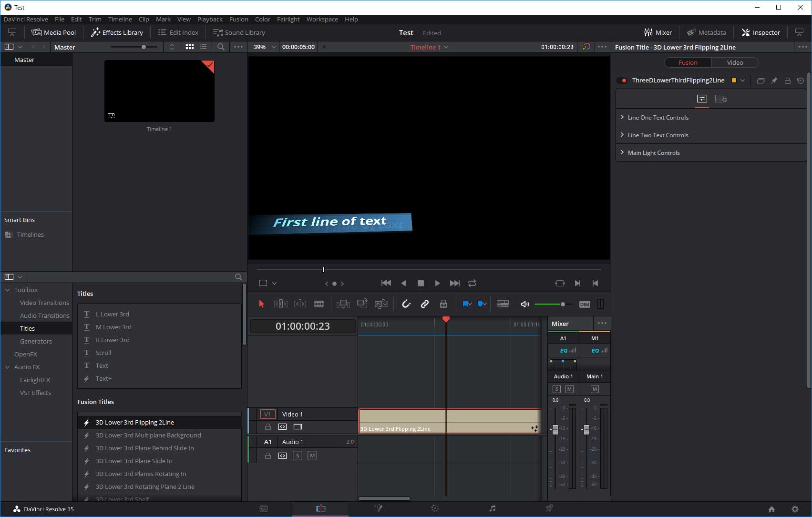The image size is (812, 517).
Task: Open the Media Pool panel
Action: pos(54,32)
